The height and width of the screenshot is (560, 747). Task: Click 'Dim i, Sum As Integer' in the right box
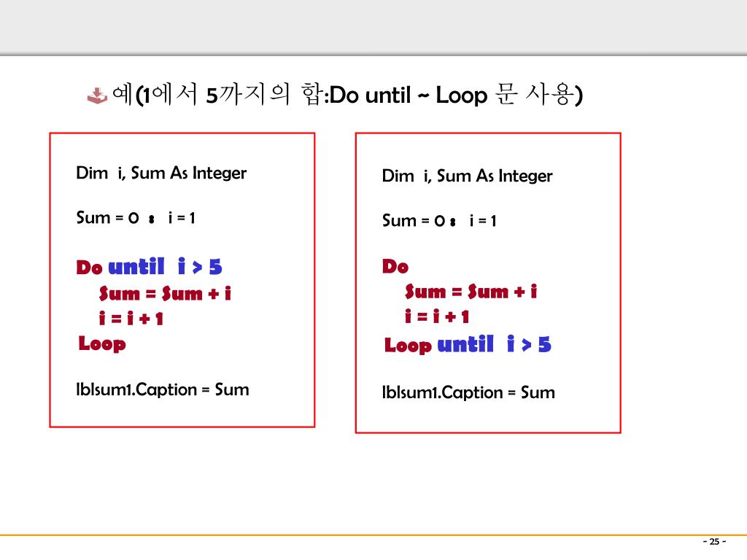468,176
